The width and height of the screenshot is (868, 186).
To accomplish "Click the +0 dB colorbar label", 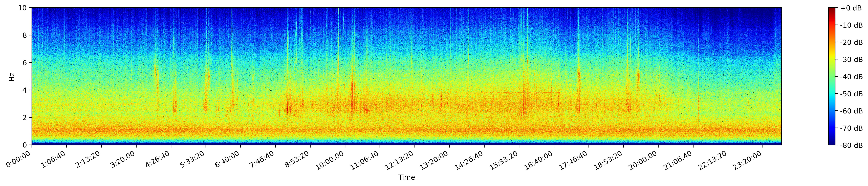I will pyautogui.click(x=851, y=8).
